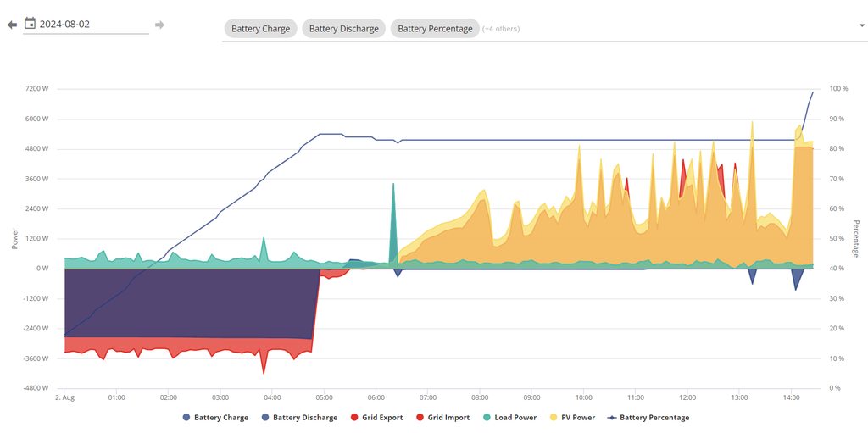Expand the (+4 others) series list

pos(501,29)
